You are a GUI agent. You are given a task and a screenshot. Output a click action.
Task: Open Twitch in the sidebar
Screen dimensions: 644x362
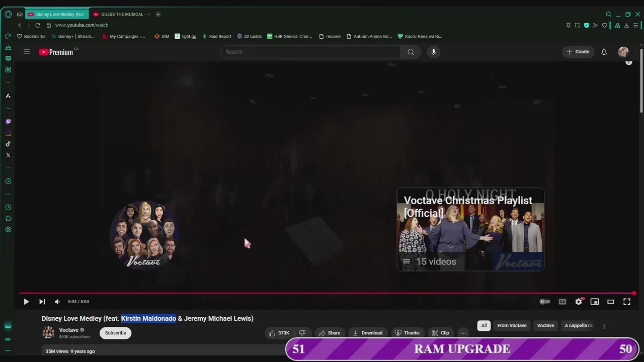pyautogui.click(x=8, y=122)
